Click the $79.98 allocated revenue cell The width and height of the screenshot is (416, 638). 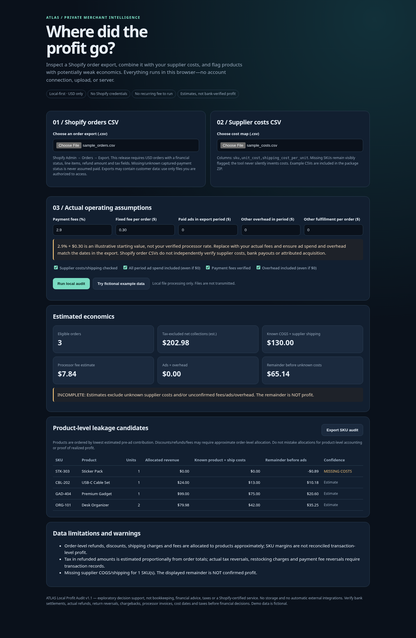click(x=184, y=505)
